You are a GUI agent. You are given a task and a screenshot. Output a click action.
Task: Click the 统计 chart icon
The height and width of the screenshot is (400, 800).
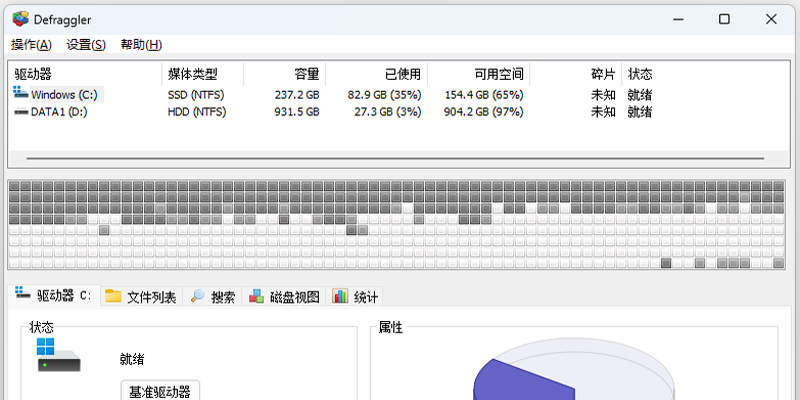tap(340, 296)
